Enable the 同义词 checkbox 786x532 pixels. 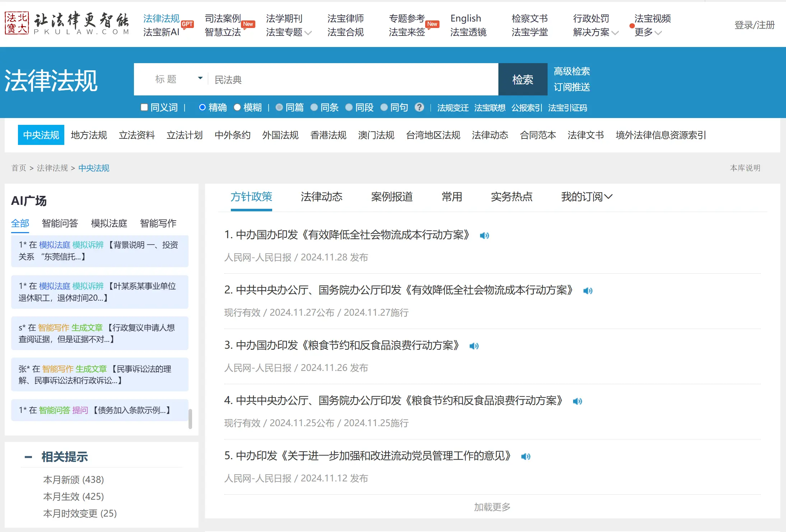coord(144,107)
